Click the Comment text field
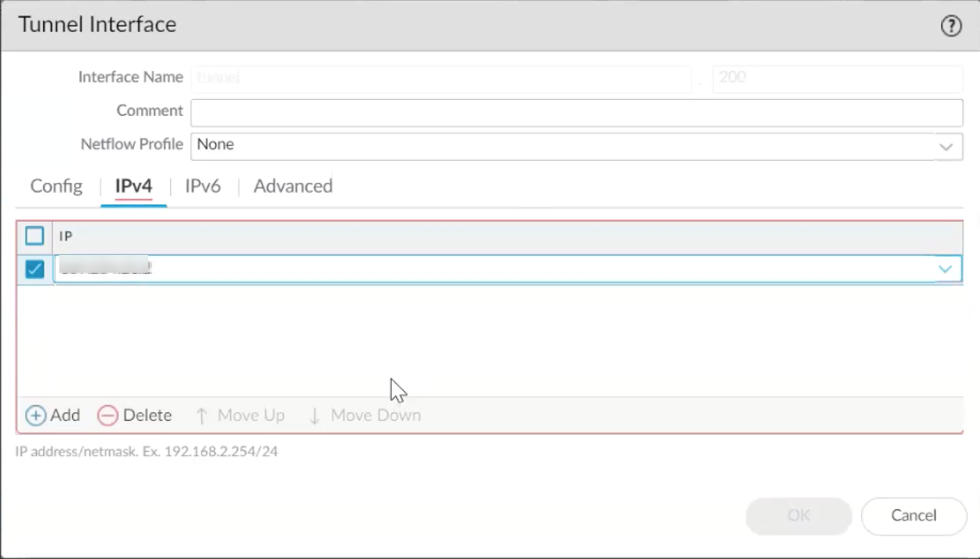Viewport: 980px width, 559px height. tap(575, 113)
